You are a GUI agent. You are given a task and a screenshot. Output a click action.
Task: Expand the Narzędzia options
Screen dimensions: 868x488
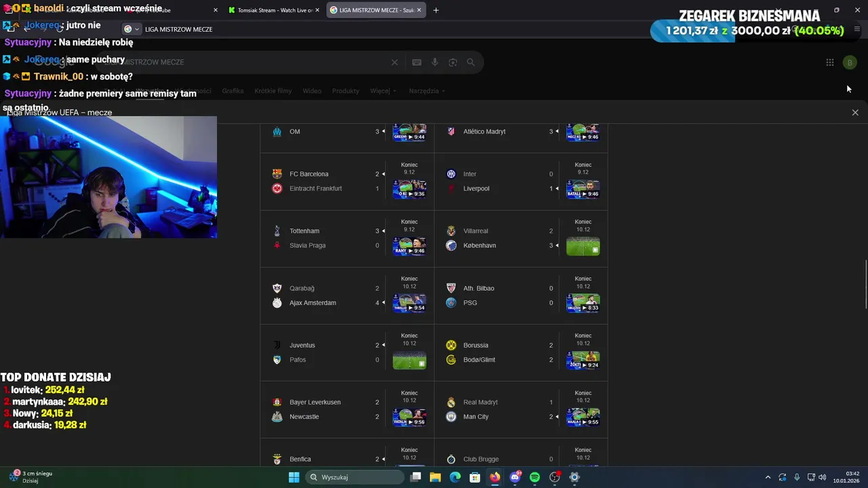point(427,91)
